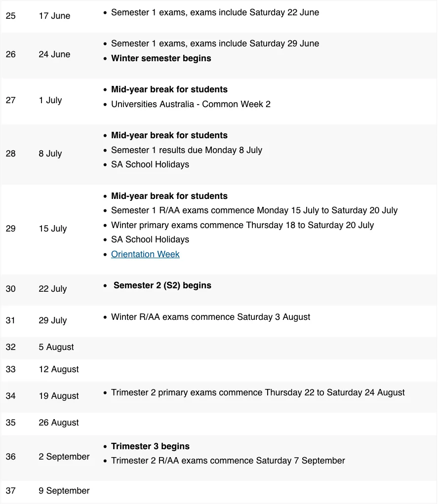Viewport: 438px width, 504px height.
Task: Click the 5 August date cell
Action: (x=56, y=347)
